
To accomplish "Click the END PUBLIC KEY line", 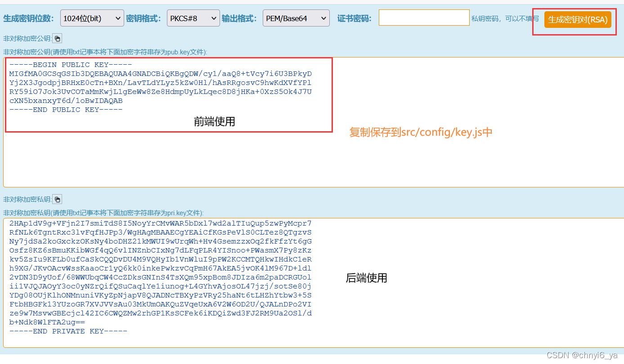I will coord(66,110).
